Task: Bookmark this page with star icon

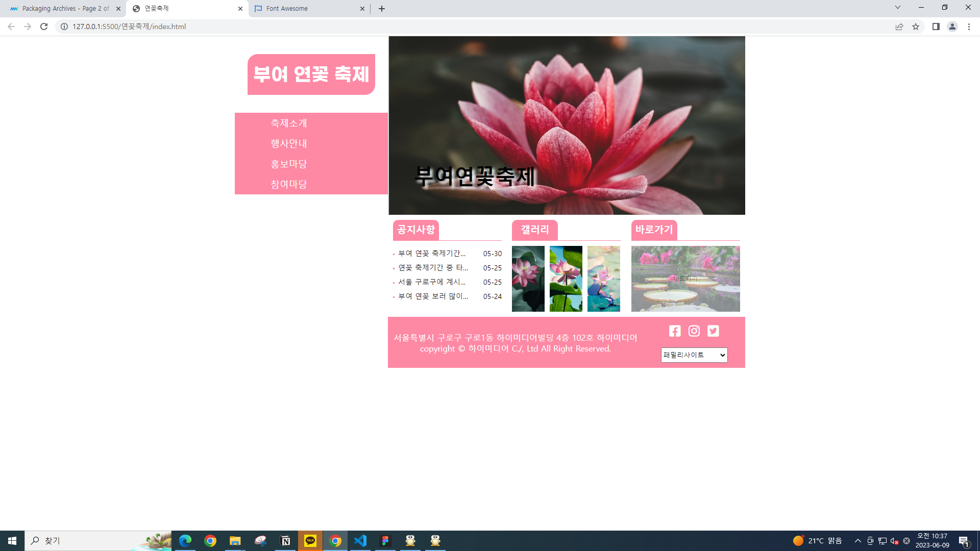Action: click(916, 27)
